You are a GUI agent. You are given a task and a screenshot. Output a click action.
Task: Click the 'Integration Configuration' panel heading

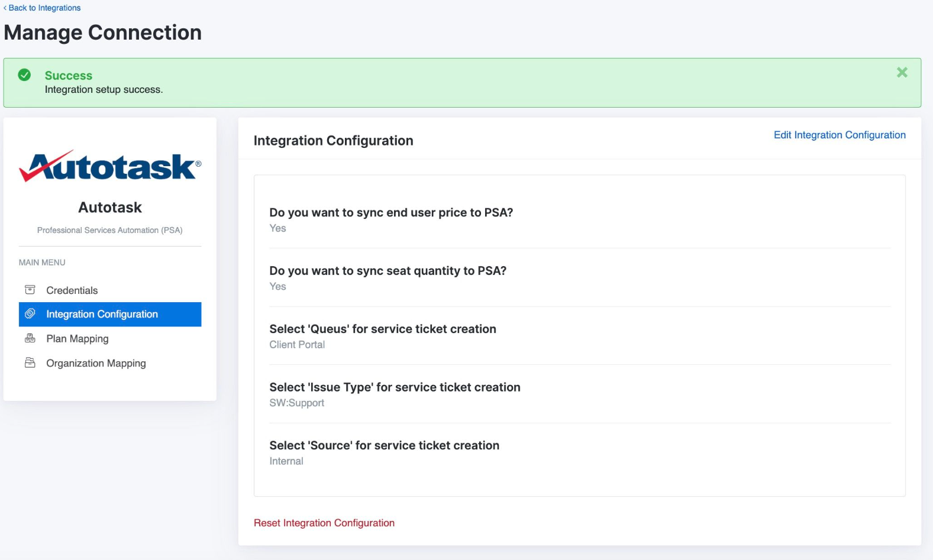coord(334,141)
